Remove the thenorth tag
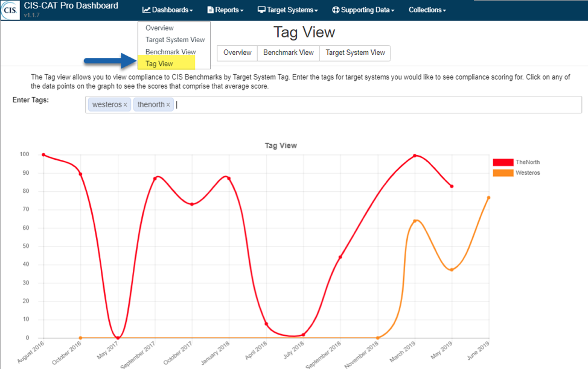The height and width of the screenshot is (369, 588). click(x=168, y=105)
